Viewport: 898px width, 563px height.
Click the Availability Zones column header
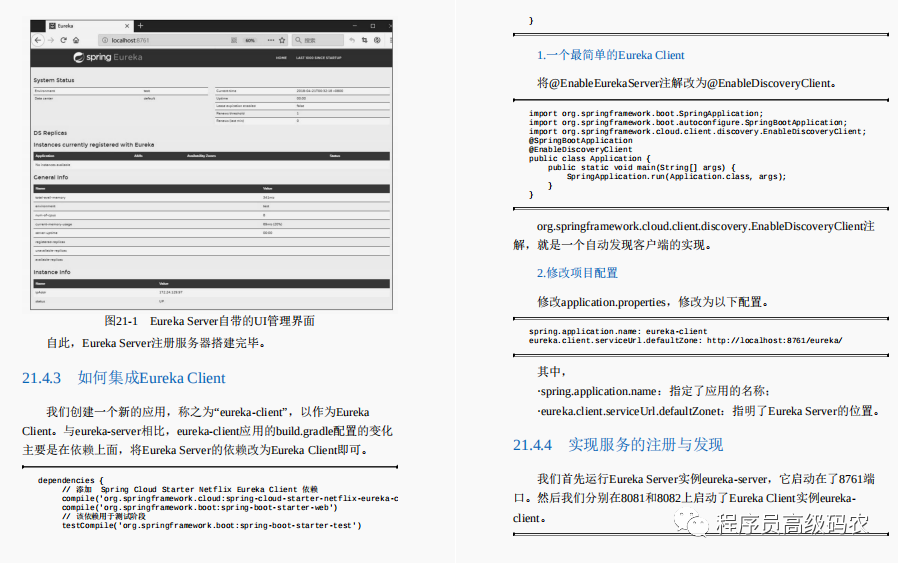point(202,156)
